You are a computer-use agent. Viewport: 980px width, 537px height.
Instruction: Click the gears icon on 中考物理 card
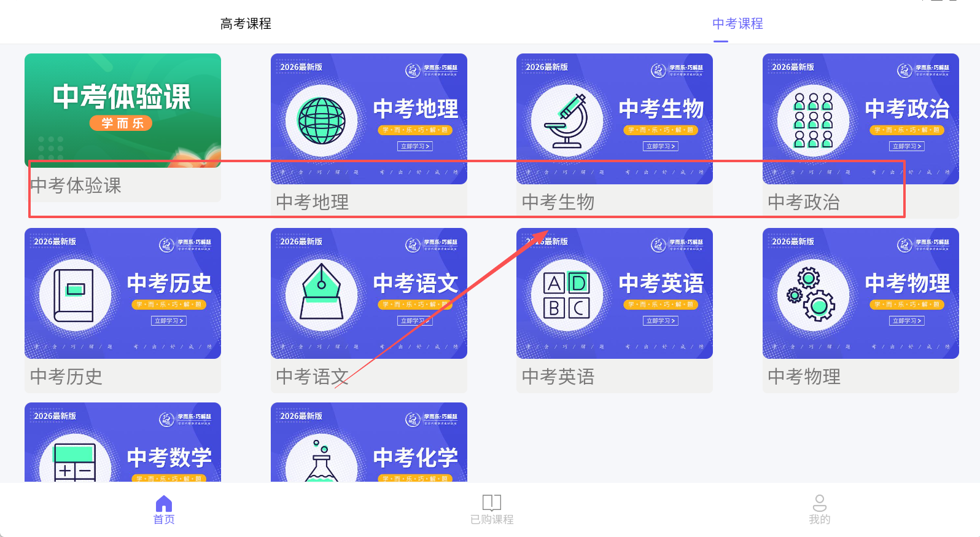pos(812,294)
